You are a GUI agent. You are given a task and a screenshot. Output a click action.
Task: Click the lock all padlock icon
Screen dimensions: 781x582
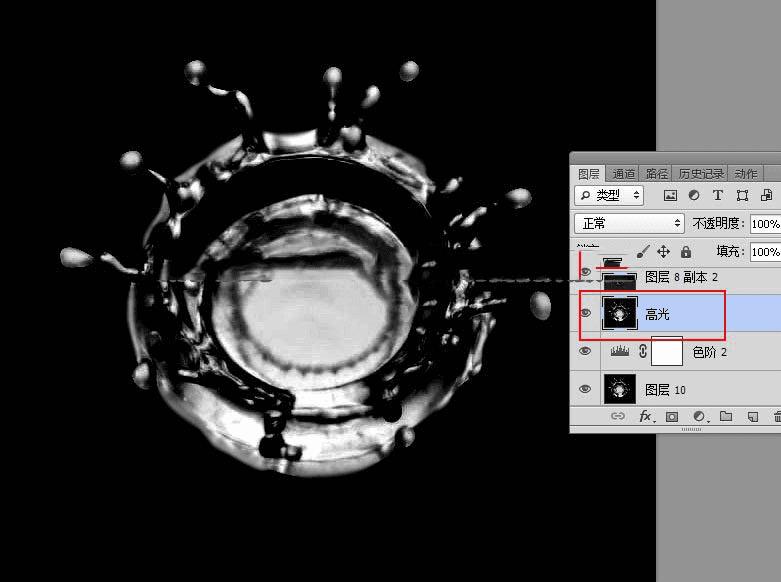click(686, 252)
